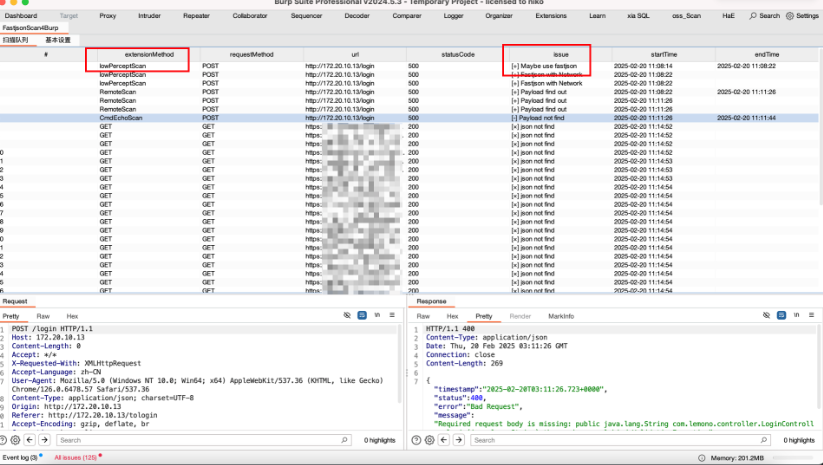Open Response search settings gear

[429, 440]
